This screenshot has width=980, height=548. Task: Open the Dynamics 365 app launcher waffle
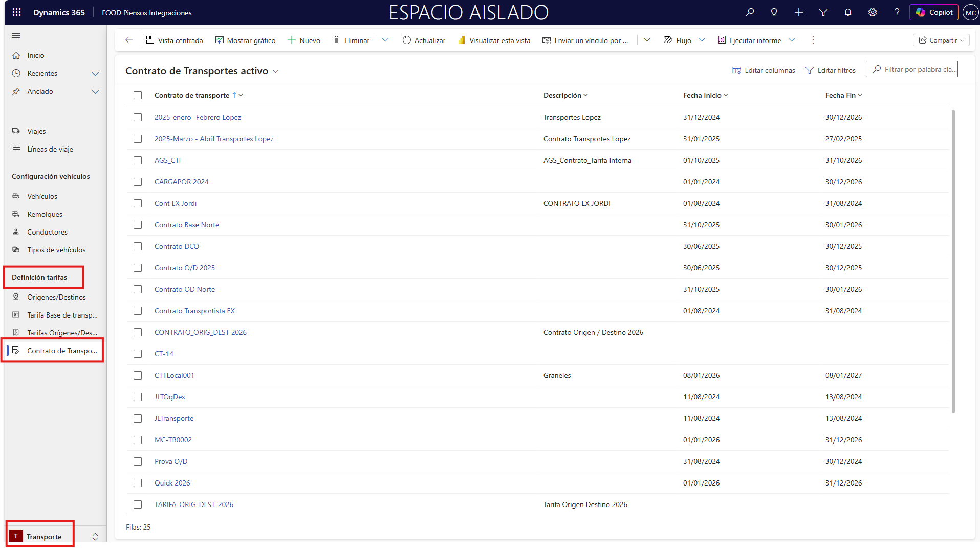(16, 12)
